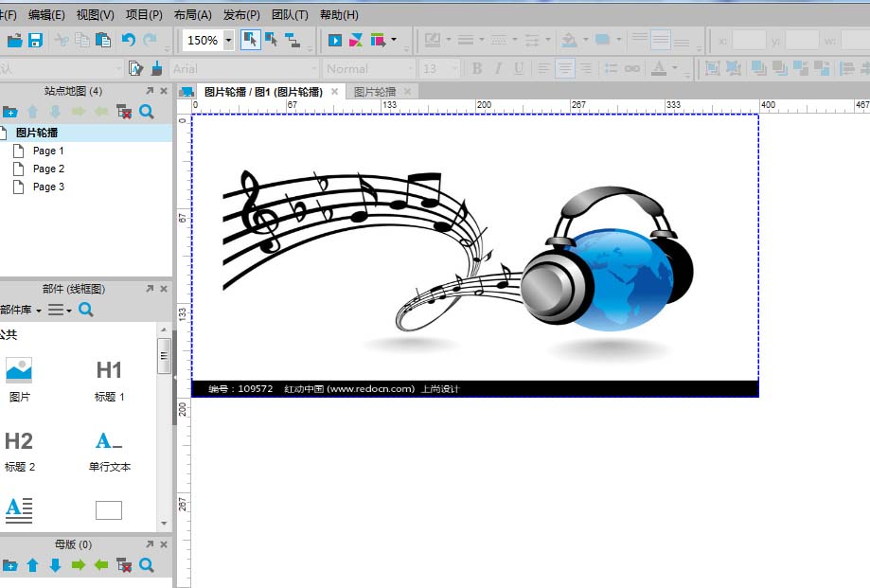Open the 编辑(E) menu

[46, 15]
